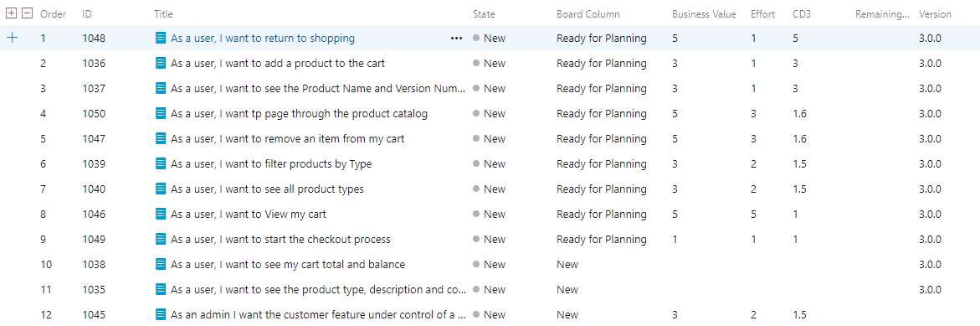Open 'I want to remove an item from my cart'
Screen dimensions: 980x326
tap(288, 138)
